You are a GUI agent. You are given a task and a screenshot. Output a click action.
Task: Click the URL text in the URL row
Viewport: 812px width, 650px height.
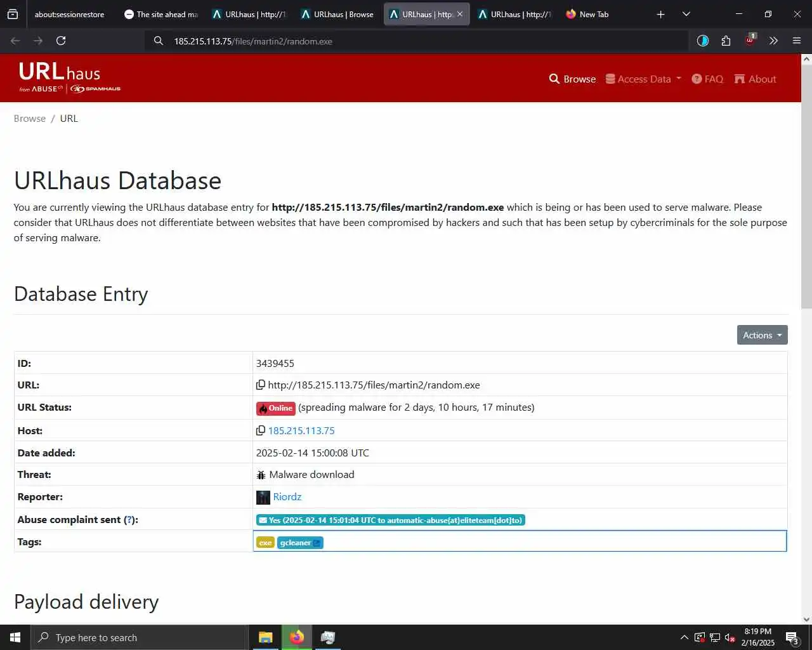coord(374,385)
